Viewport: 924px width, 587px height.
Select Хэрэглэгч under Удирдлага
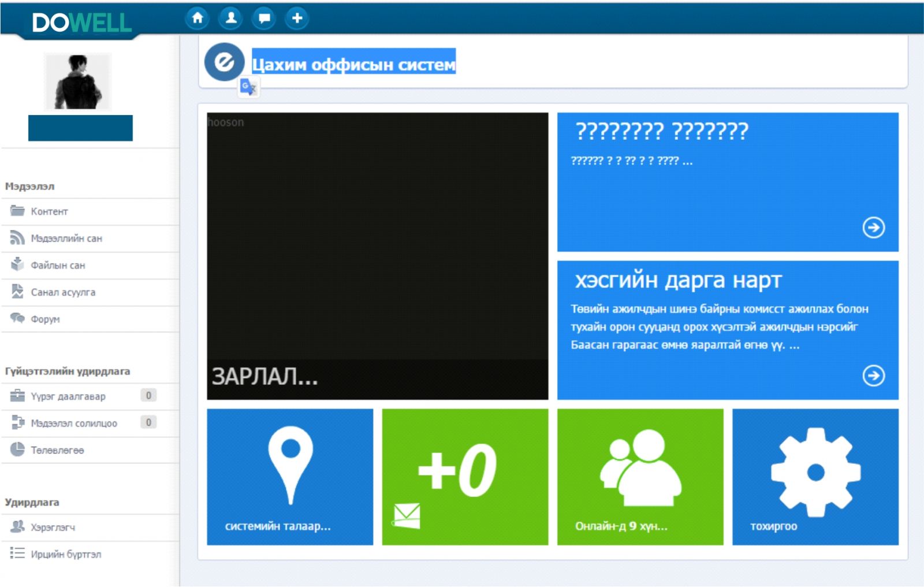[x=53, y=527]
